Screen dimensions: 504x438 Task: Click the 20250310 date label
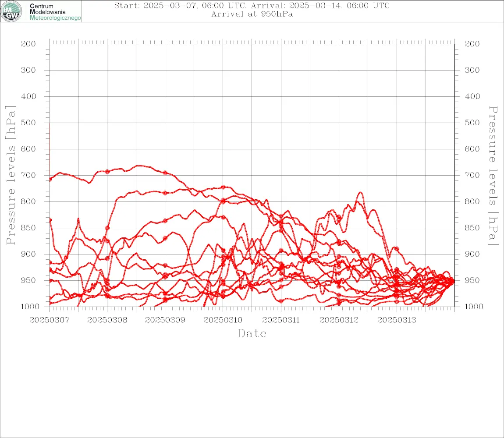click(x=223, y=320)
